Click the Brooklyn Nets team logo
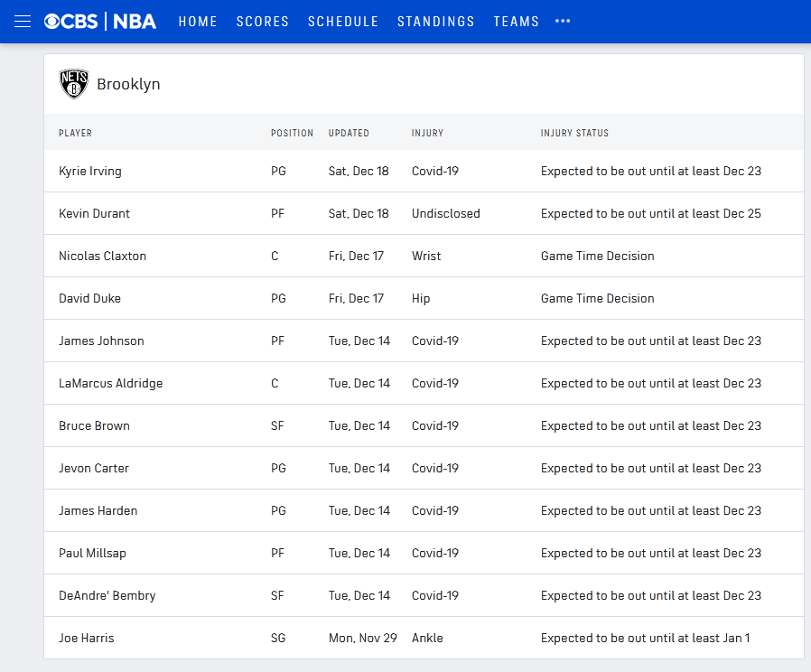This screenshot has height=672, width=811. (x=74, y=84)
